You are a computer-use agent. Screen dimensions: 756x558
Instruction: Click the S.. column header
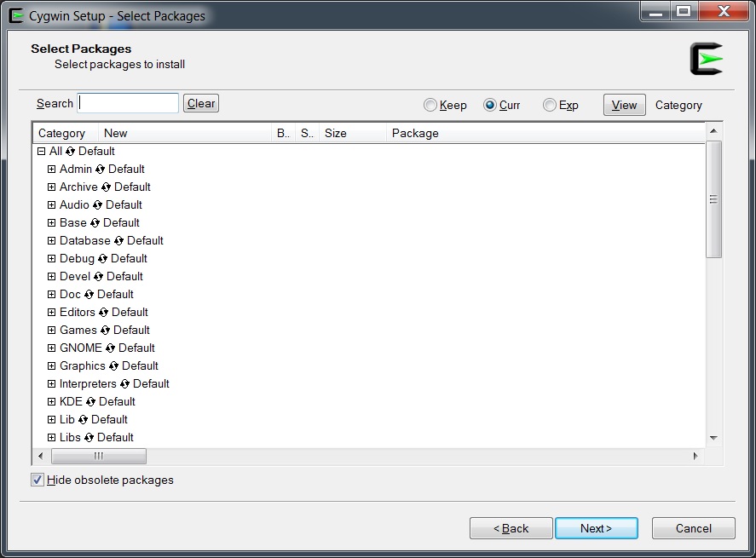tap(307, 133)
